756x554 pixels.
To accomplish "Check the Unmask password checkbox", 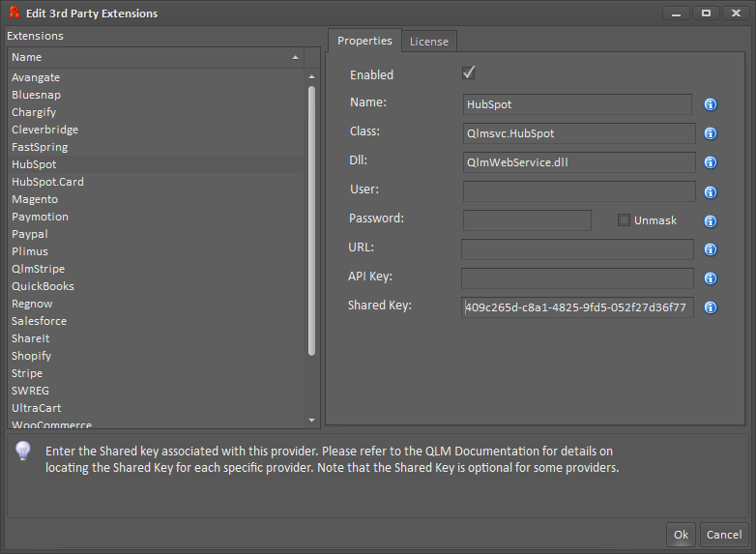I will tap(624, 220).
